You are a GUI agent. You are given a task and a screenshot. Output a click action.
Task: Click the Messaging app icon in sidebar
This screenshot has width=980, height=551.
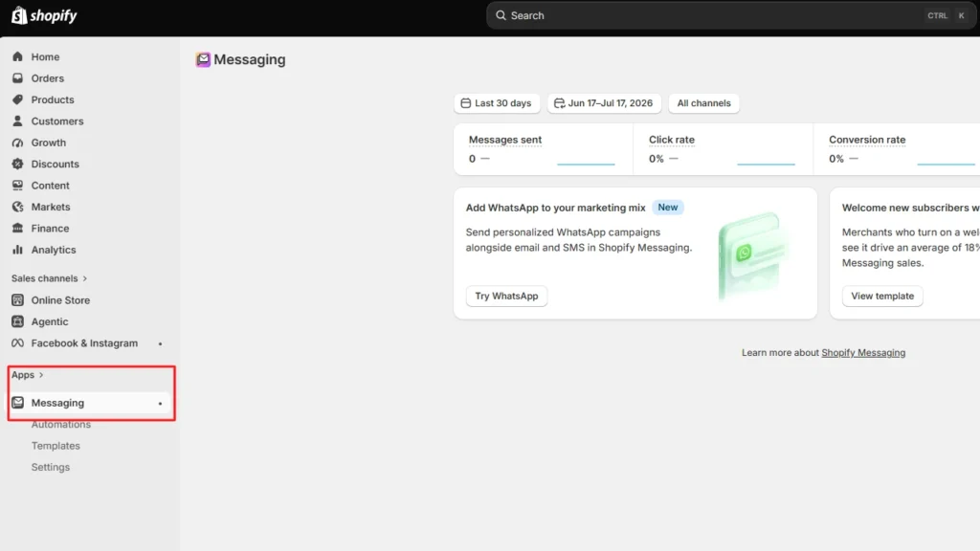coord(17,403)
